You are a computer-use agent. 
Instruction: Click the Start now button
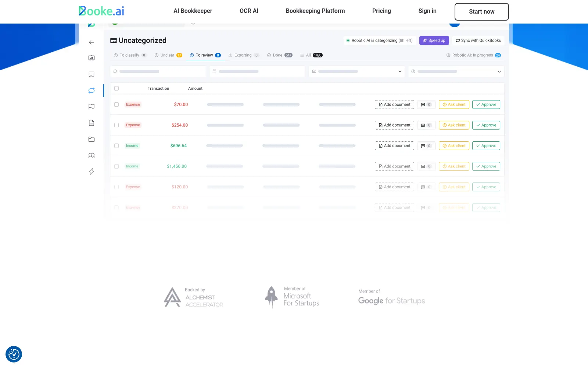coord(482,12)
